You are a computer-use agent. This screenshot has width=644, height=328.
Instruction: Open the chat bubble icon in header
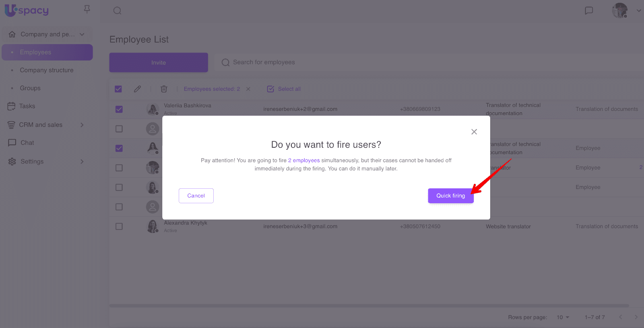[x=589, y=11]
